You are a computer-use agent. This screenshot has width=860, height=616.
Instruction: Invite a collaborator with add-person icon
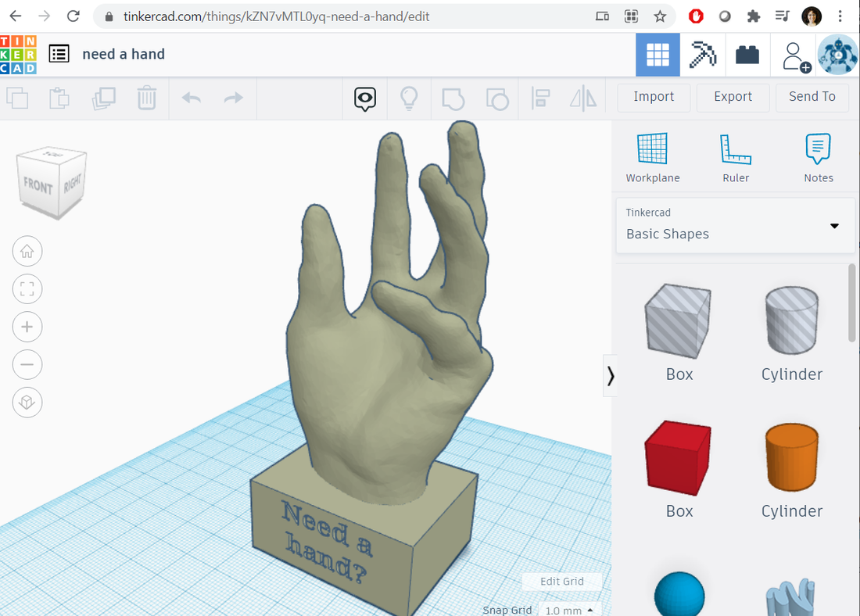(795, 56)
